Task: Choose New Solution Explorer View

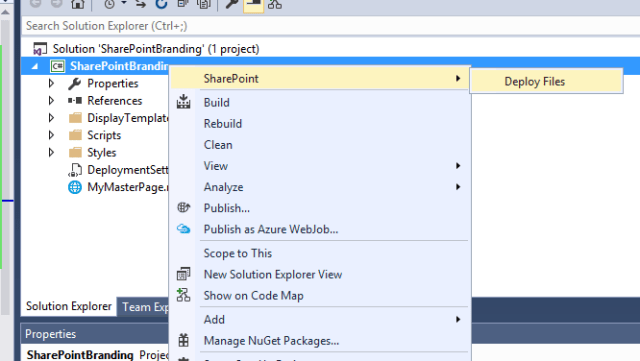Action: pyautogui.click(x=320, y=274)
